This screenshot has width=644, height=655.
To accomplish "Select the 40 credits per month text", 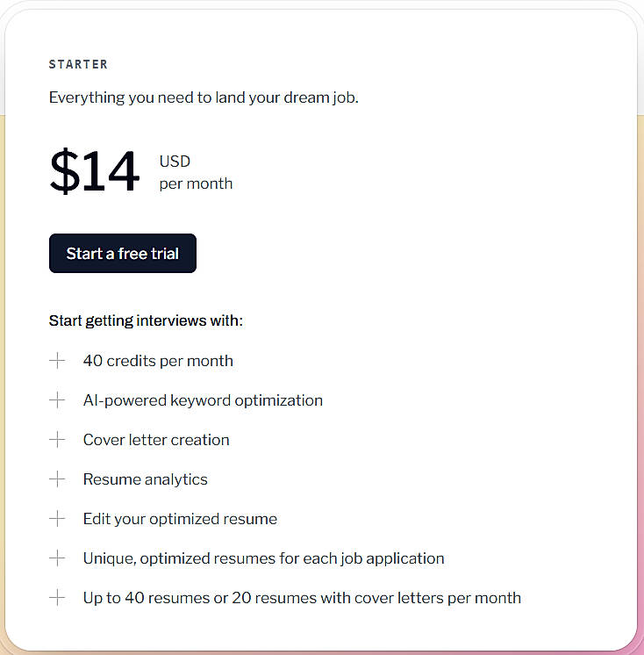I will pos(158,361).
